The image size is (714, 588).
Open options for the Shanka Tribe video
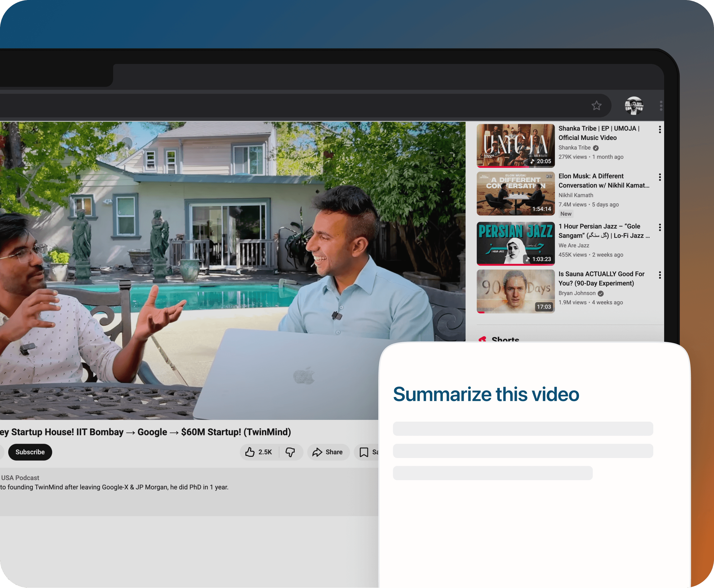659,129
